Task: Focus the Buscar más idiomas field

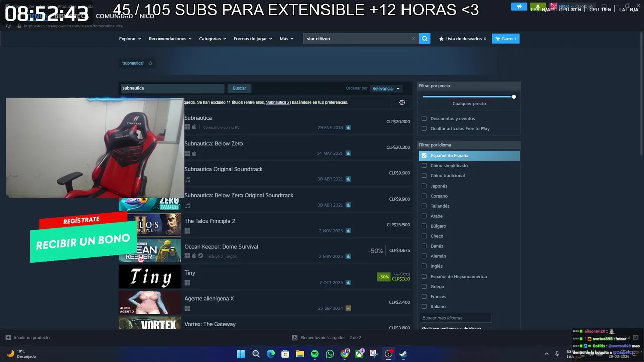Action: tap(455, 318)
